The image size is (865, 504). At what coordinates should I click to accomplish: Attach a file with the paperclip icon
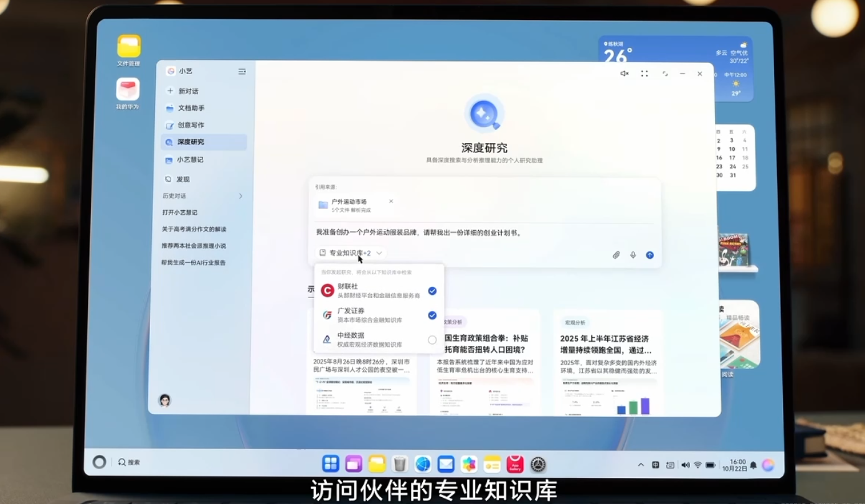pyautogui.click(x=617, y=254)
